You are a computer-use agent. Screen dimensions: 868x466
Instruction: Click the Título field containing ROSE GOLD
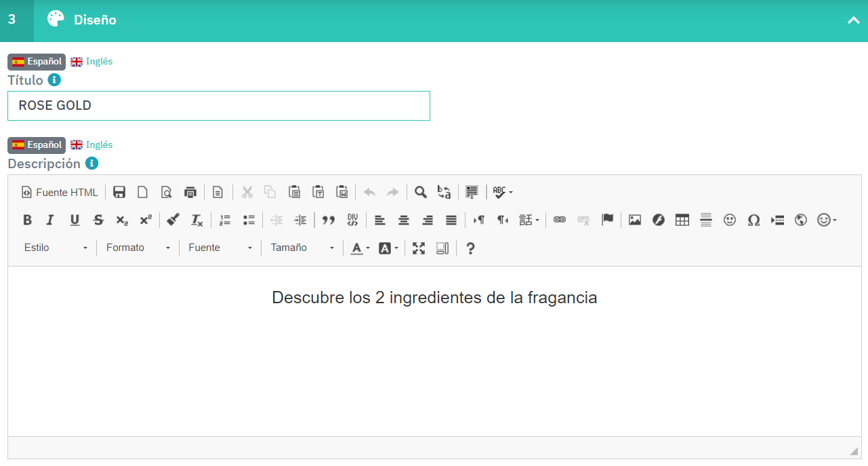pos(219,106)
